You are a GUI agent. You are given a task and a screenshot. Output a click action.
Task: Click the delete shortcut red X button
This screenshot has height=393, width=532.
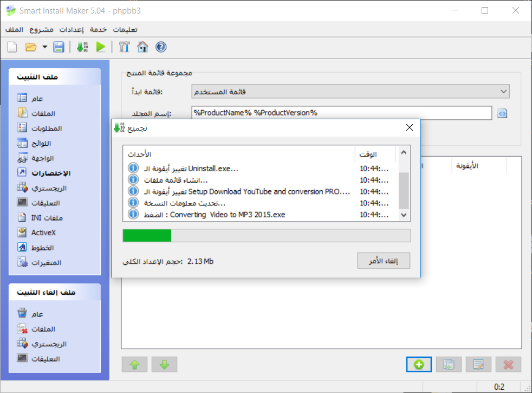coord(508,364)
